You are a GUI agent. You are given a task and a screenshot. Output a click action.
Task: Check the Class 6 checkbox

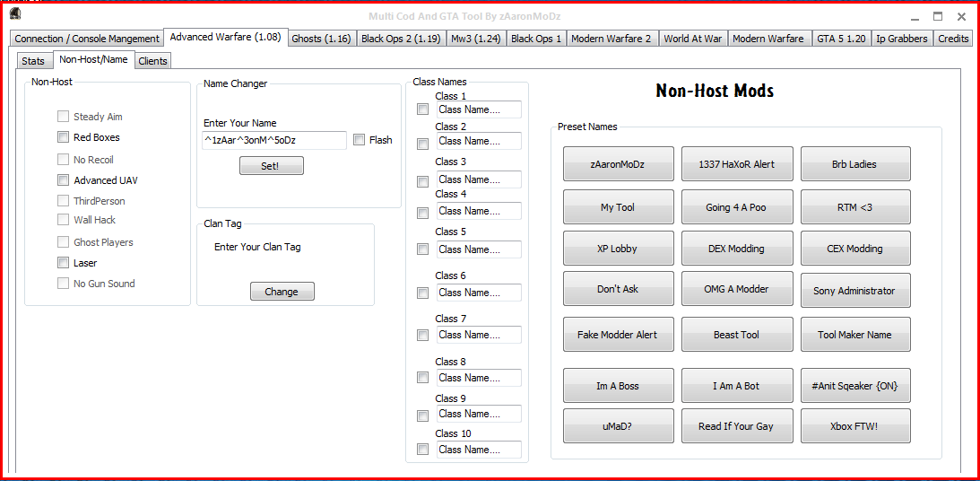(423, 293)
